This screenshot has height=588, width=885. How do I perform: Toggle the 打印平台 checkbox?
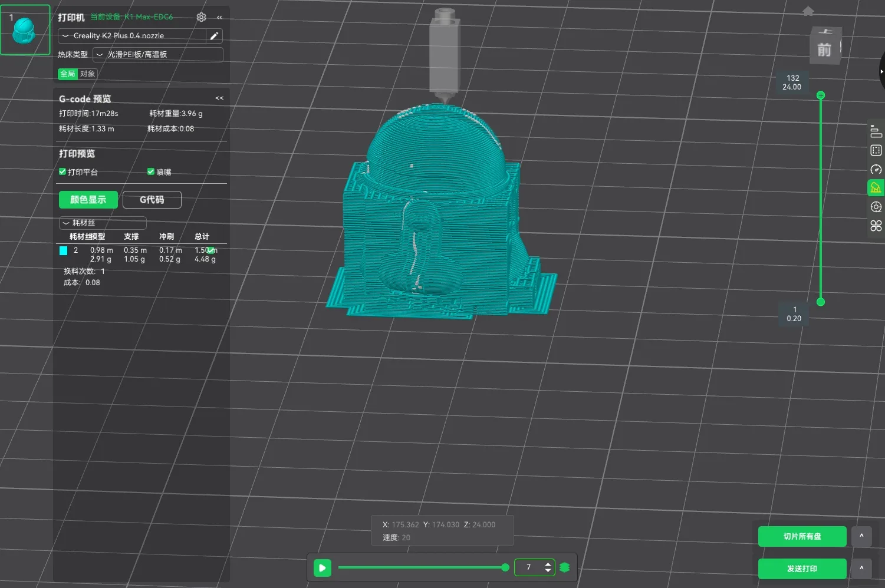pyautogui.click(x=62, y=171)
